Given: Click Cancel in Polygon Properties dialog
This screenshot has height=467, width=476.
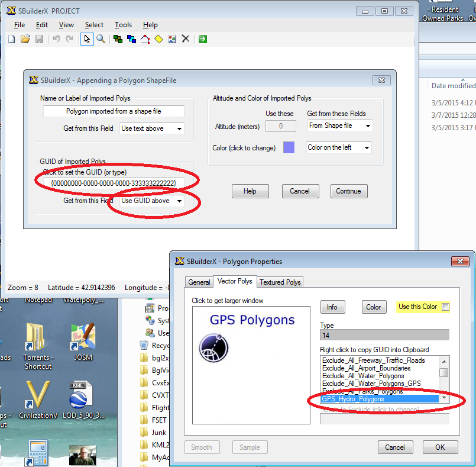Looking at the screenshot, I should (x=395, y=447).
